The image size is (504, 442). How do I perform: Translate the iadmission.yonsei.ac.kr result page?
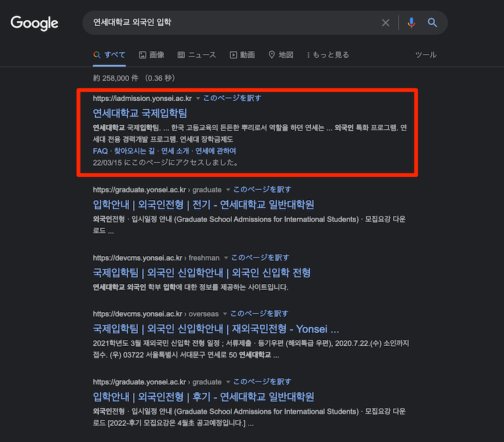[x=232, y=98]
